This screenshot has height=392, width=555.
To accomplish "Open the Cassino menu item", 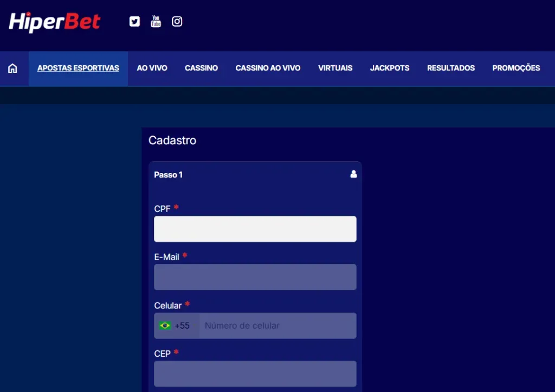I will click(x=201, y=68).
